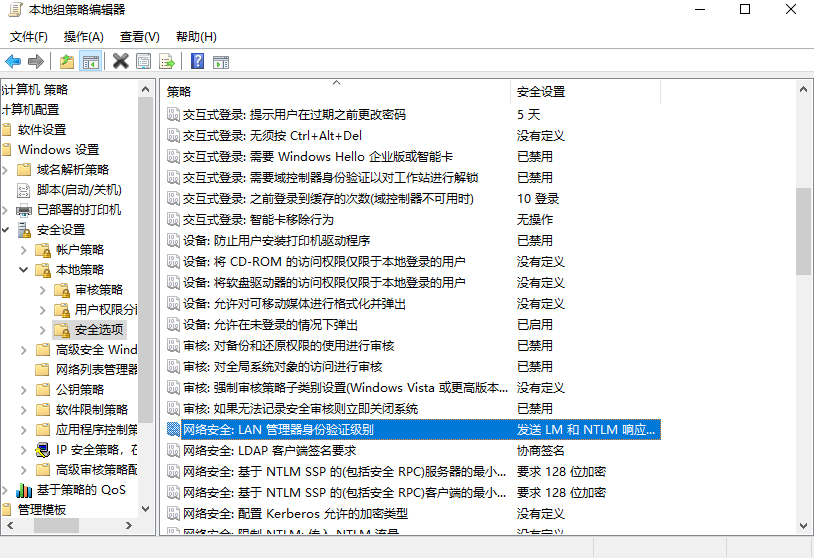814x558 pixels.
Task: Toggle the Show/Hide console tree icon
Action: 91,61
